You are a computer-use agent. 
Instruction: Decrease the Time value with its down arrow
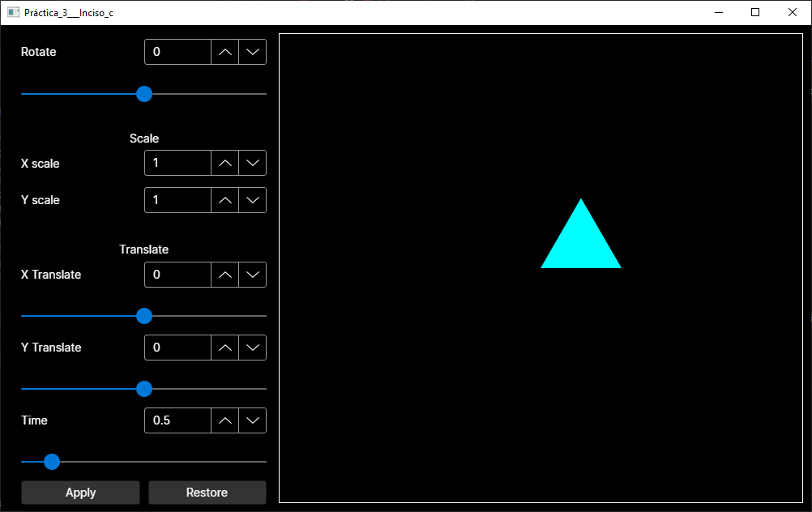[252, 420]
